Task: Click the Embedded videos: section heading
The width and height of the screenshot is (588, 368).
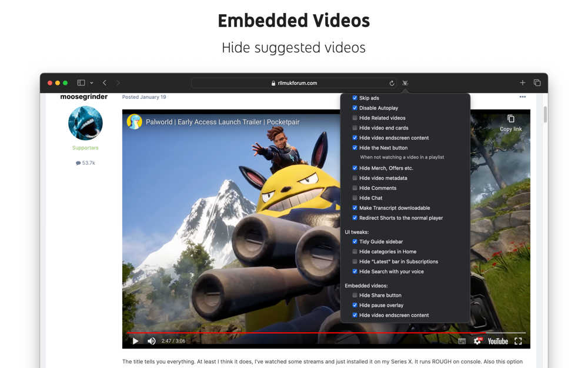Action: click(366, 286)
